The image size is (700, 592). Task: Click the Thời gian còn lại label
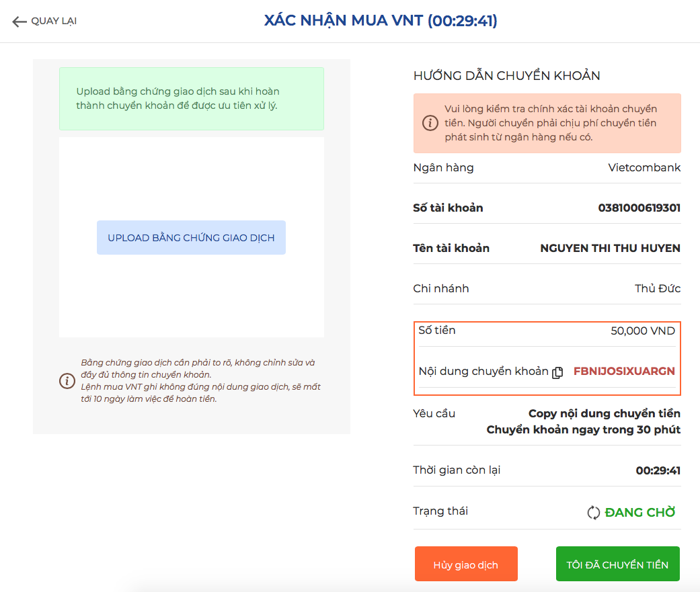(457, 470)
